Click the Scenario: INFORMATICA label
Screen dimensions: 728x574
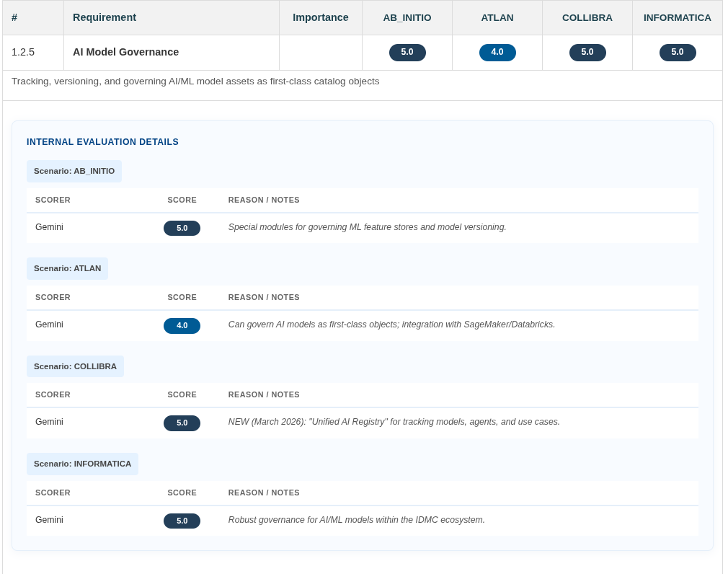tap(83, 464)
